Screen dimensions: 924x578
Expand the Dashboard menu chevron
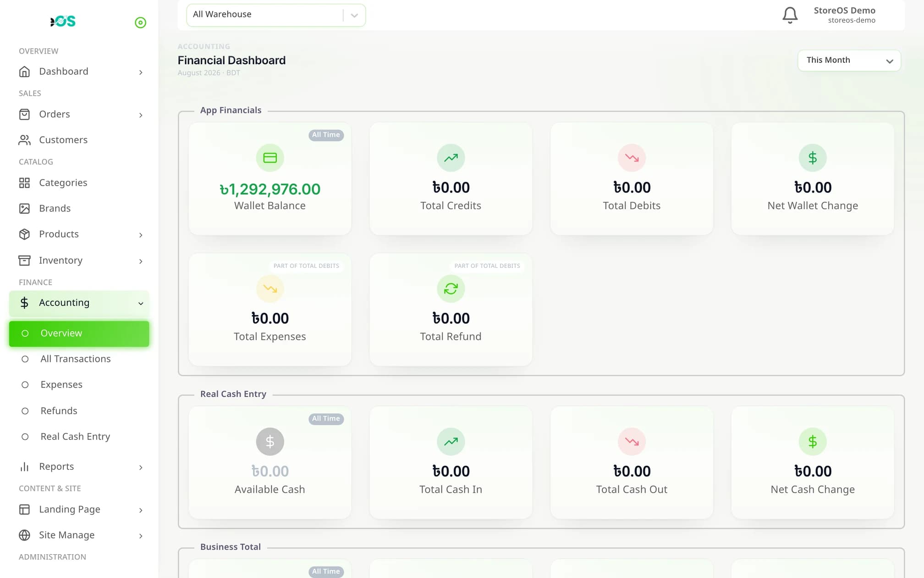point(141,72)
